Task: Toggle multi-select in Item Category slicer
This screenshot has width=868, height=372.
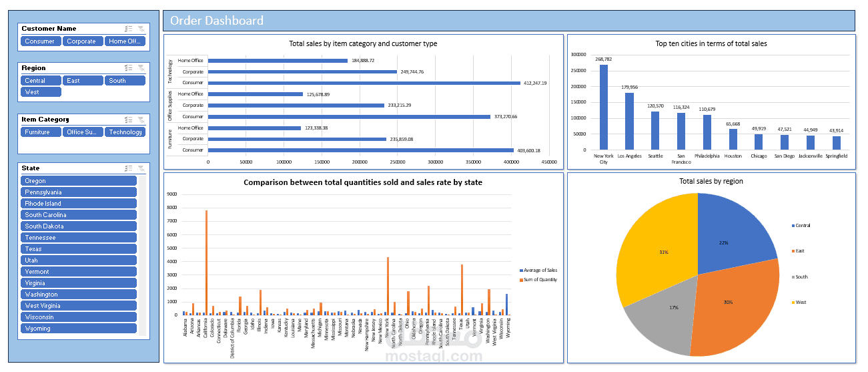Action: [x=129, y=120]
